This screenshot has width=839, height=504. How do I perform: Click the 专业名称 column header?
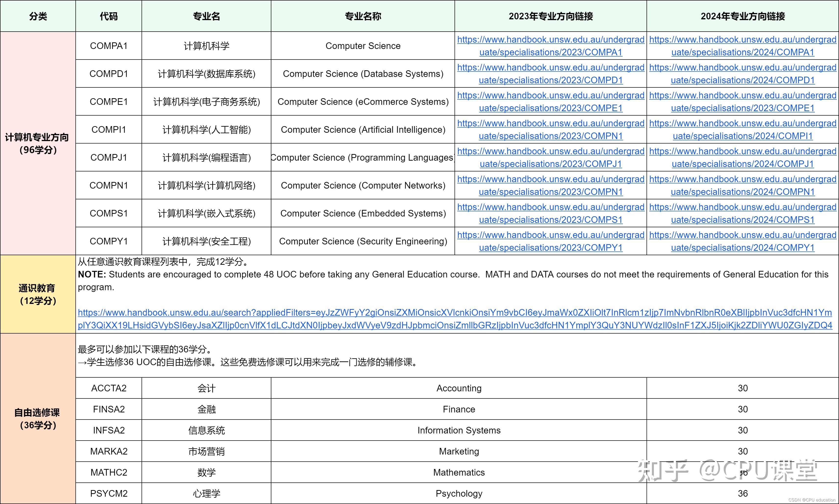[363, 16]
